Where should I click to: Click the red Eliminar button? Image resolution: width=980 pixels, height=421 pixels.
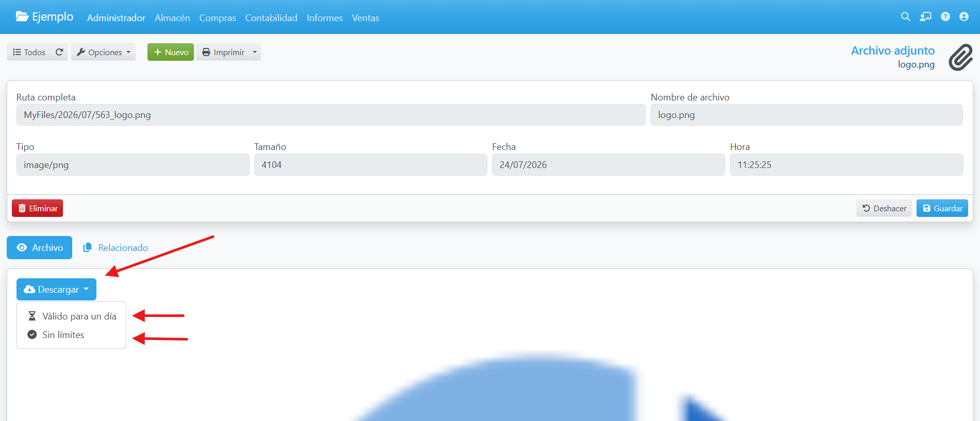tap(38, 208)
